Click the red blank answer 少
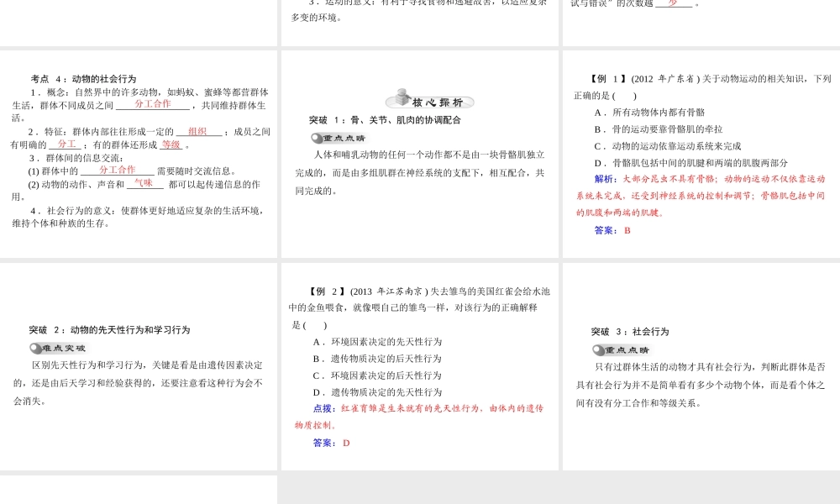The height and width of the screenshot is (504, 840). click(672, 3)
